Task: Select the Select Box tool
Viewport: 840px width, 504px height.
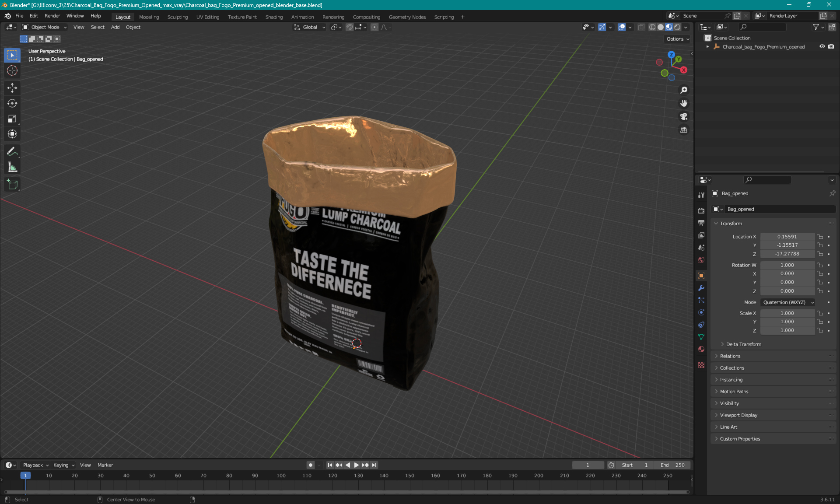Action: pos(12,55)
